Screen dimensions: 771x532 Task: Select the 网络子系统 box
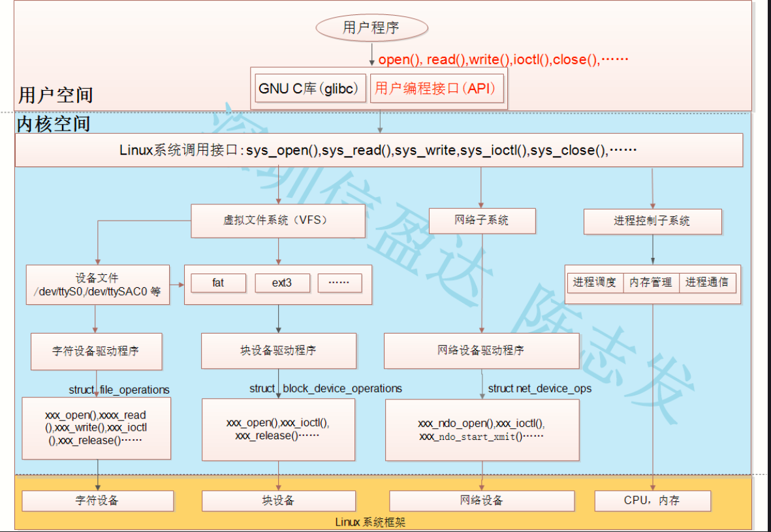(x=482, y=221)
